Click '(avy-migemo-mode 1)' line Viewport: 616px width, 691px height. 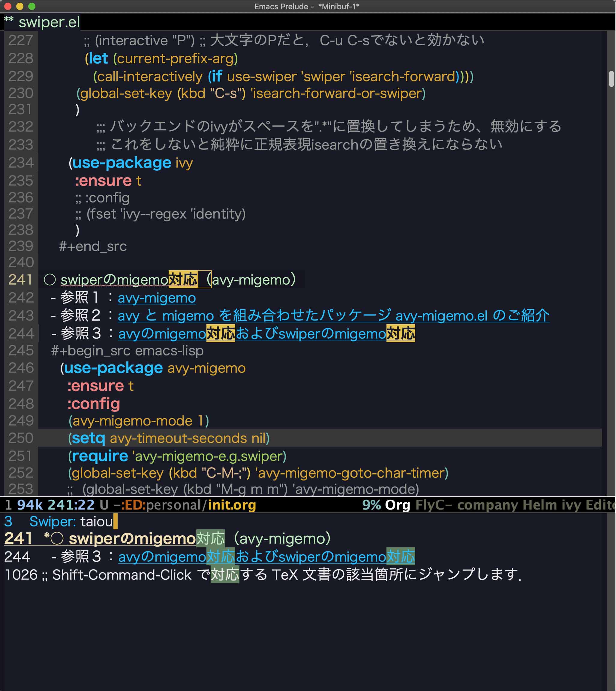pyautogui.click(x=139, y=421)
